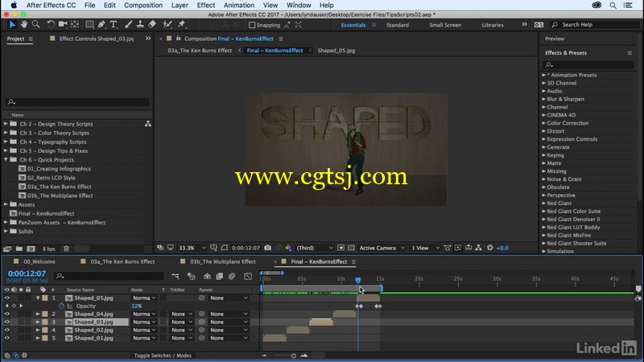The height and width of the screenshot is (362, 644).
Task: Open Creative Cloud menu bar icon
Action: (x=597, y=6)
